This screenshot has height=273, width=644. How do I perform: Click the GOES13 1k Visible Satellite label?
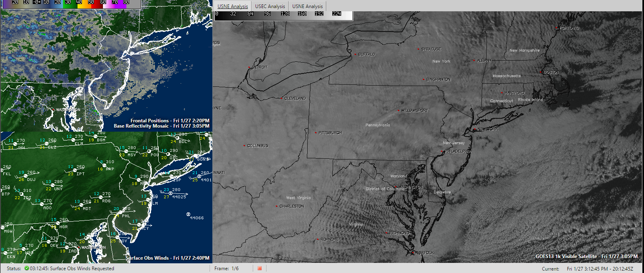pyautogui.click(x=586, y=256)
